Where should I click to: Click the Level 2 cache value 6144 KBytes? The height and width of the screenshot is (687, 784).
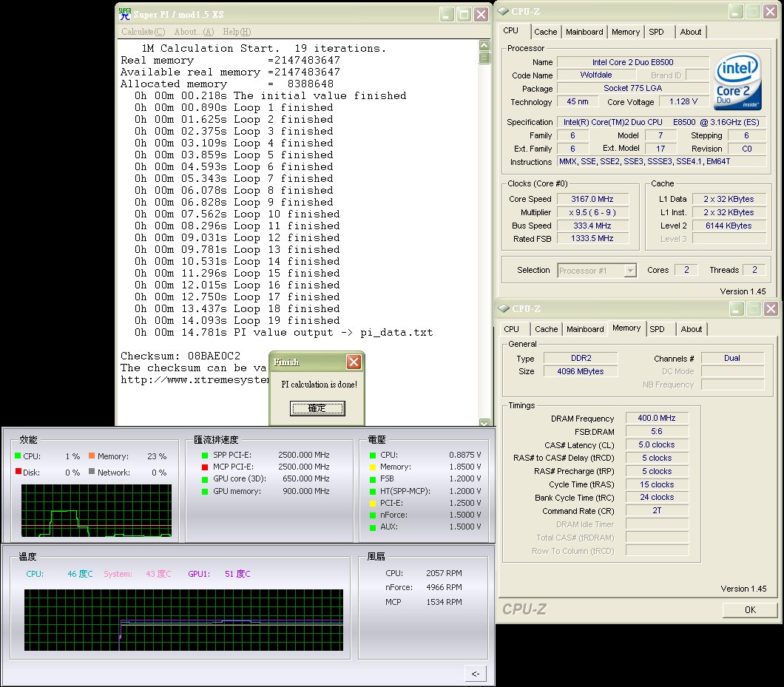point(729,226)
